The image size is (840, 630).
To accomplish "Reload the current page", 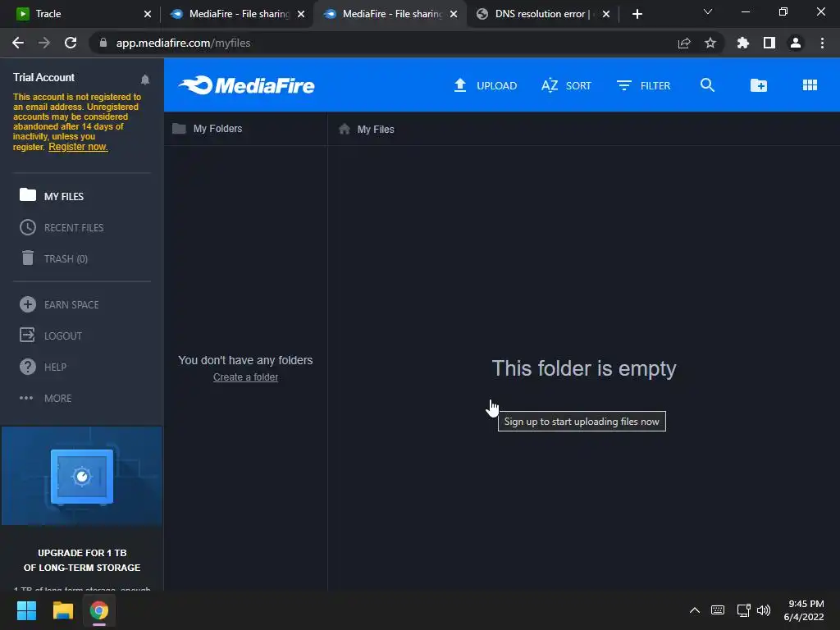I will (71, 43).
